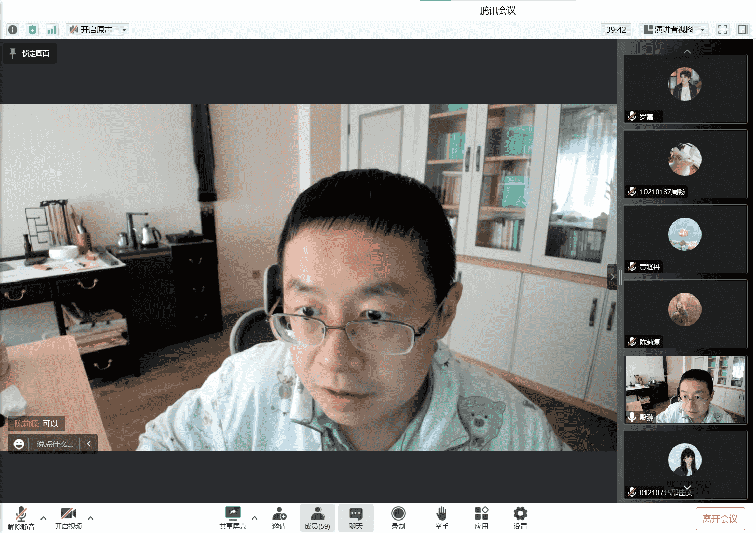The height and width of the screenshot is (533, 756).
Task: Open the 邀请 invite icon
Action: tap(279, 518)
